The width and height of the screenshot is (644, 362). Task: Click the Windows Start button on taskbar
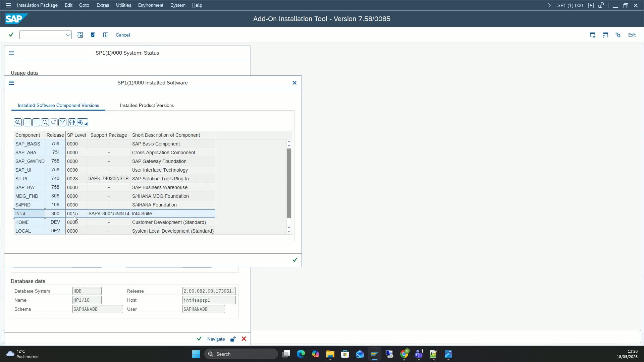(x=196, y=354)
